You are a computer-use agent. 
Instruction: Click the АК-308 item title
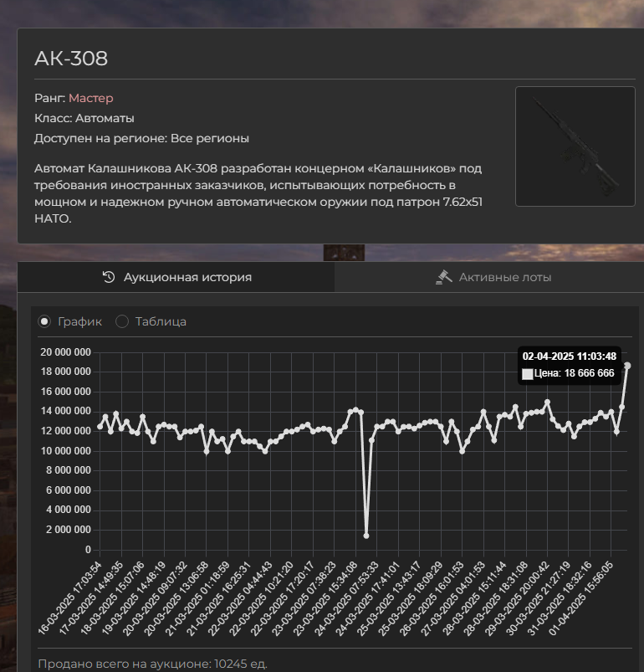(71, 59)
